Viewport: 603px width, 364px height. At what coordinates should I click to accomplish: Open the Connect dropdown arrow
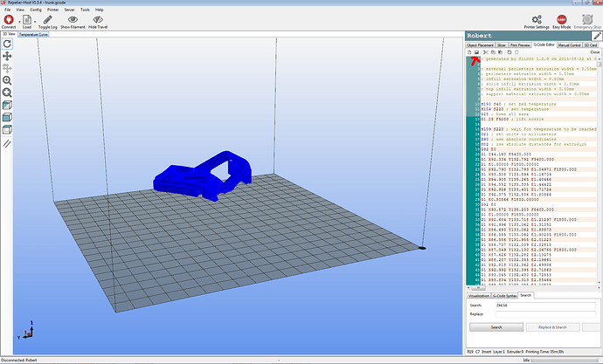[18, 22]
